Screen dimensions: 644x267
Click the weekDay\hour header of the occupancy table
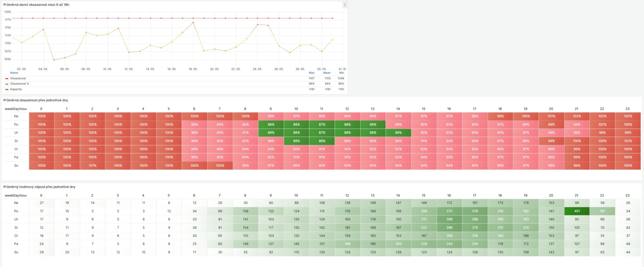(x=16, y=109)
